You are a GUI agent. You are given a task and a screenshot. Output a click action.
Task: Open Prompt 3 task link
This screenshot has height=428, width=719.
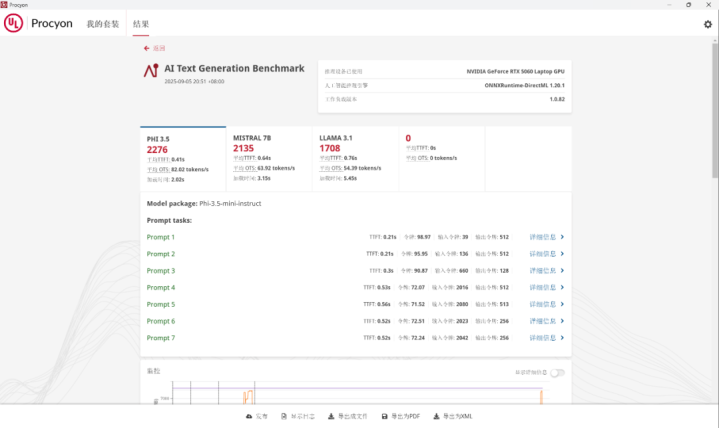pyautogui.click(x=160, y=271)
